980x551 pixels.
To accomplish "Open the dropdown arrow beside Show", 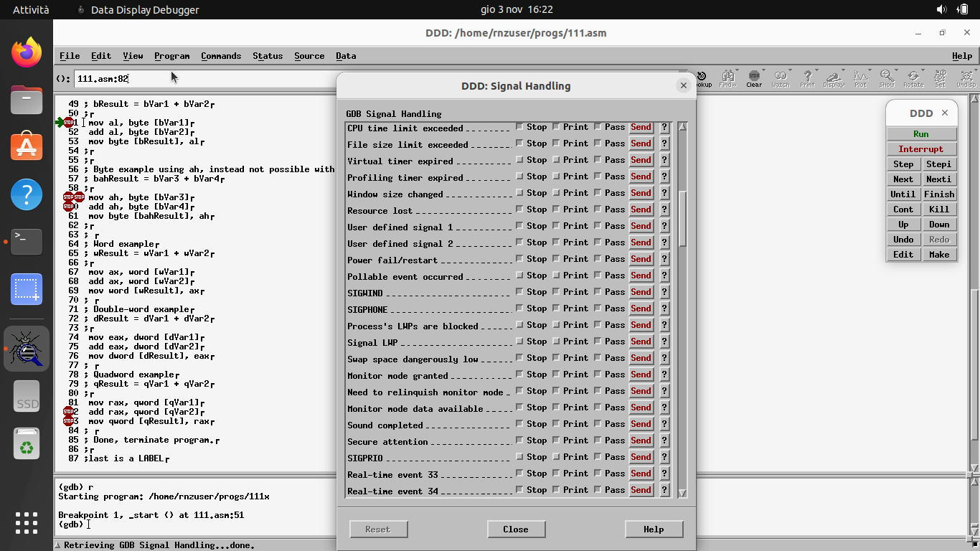I will [895, 71].
